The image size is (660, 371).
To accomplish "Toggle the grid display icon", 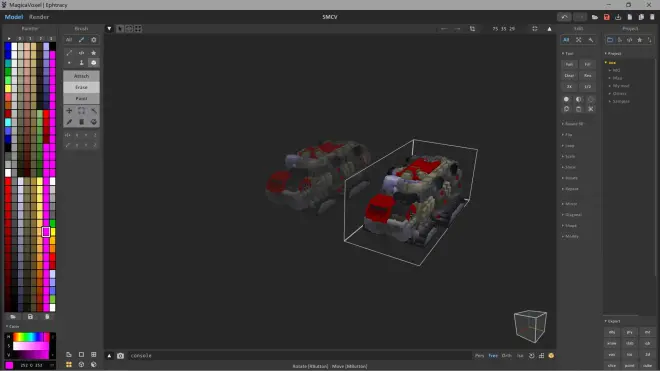I will (x=541, y=356).
